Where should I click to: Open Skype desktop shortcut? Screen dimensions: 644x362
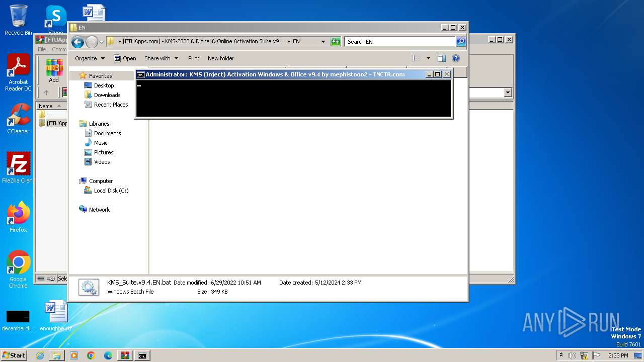tap(55, 20)
